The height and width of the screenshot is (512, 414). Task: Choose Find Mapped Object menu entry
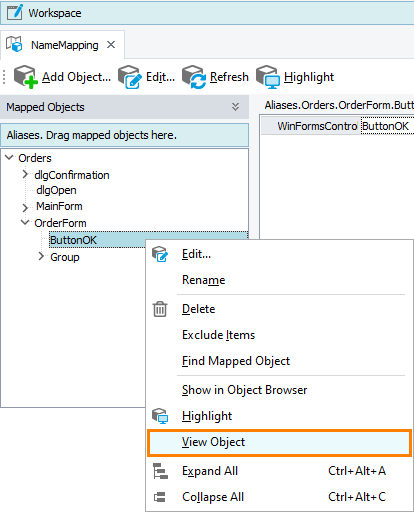coord(236,361)
